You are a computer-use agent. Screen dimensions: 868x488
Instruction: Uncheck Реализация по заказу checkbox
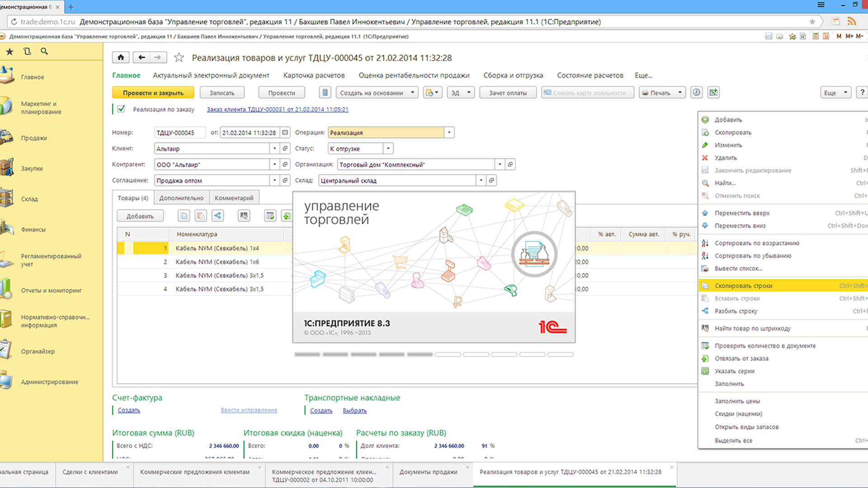pos(121,109)
